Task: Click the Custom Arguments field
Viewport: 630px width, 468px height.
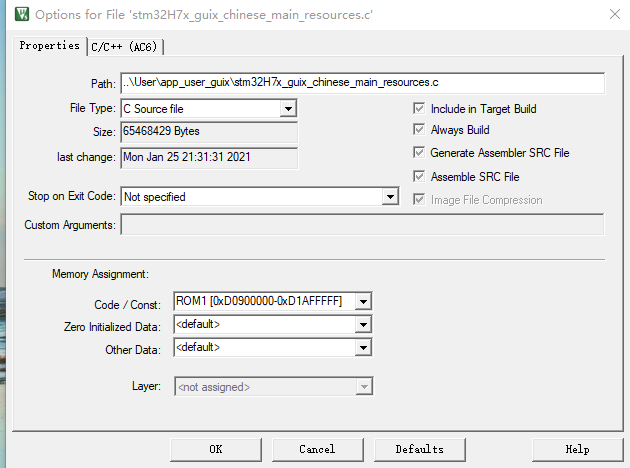Action: [x=362, y=225]
